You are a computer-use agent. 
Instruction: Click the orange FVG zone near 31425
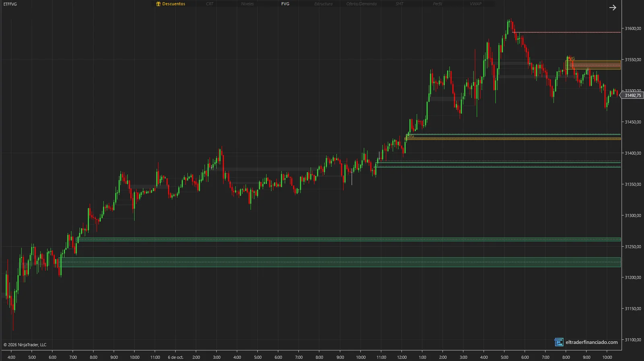point(512,139)
